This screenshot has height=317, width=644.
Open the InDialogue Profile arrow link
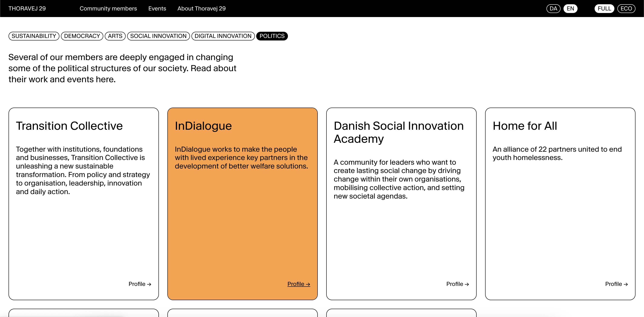[299, 284]
